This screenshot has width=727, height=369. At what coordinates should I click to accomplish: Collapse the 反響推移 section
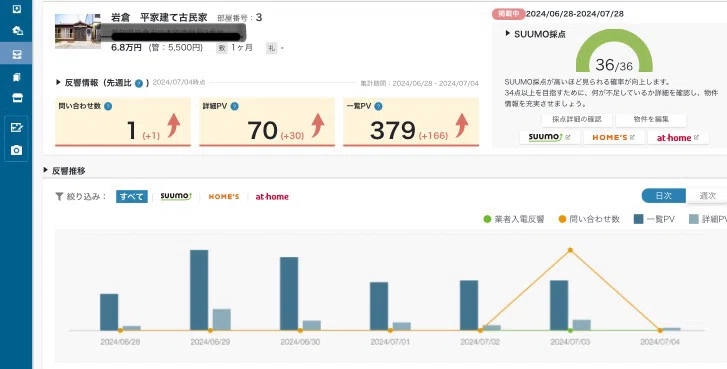(45, 170)
